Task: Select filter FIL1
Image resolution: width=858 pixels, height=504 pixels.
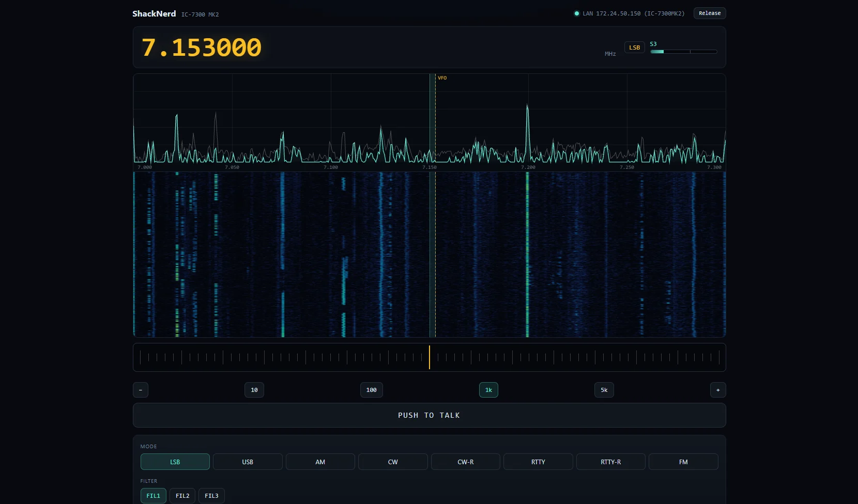Action: [x=154, y=496]
